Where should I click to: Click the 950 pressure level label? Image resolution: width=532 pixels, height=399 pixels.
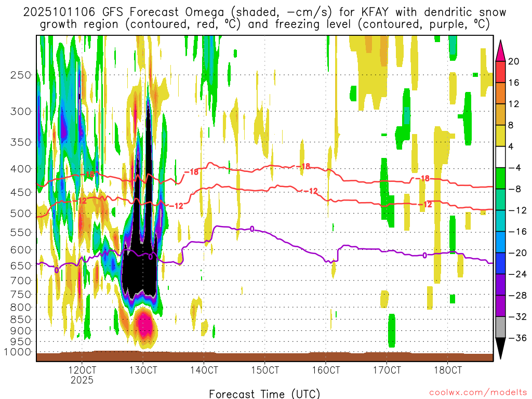coord(21,342)
